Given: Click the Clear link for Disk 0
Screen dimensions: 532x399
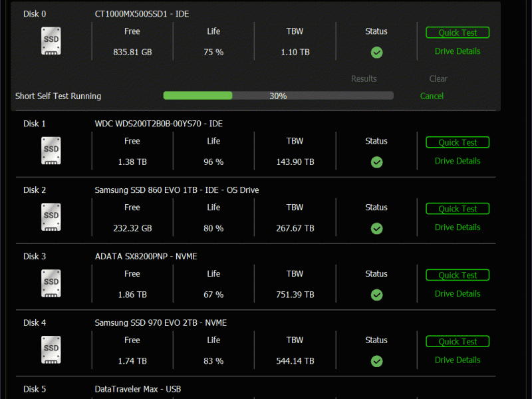Looking at the screenshot, I should (438, 78).
